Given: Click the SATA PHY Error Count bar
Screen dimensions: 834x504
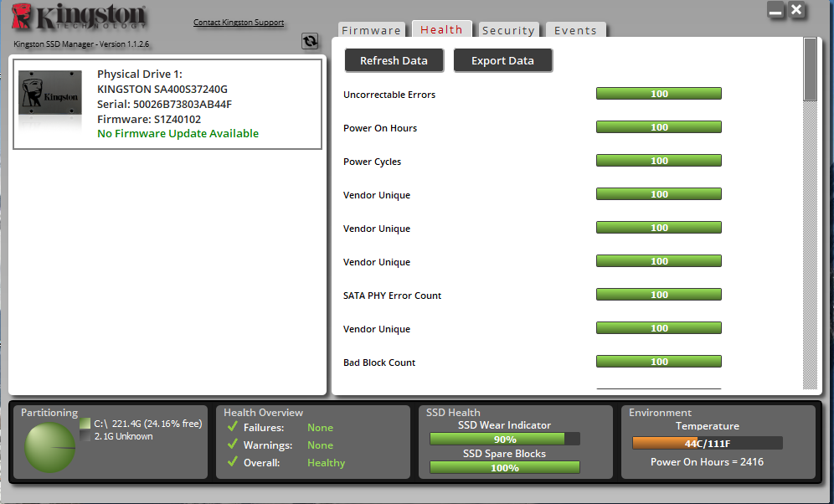Looking at the screenshot, I should coord(658,295).
